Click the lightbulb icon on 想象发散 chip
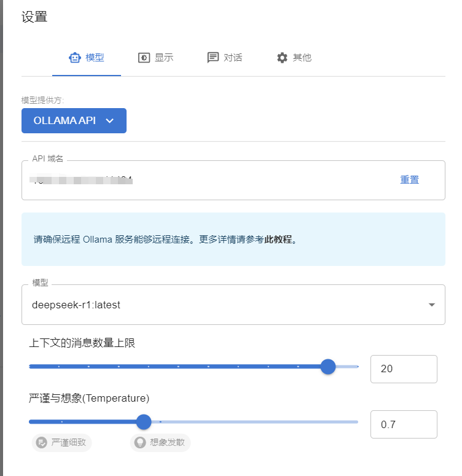The image size is (462, 476). (x=140, y=443)
